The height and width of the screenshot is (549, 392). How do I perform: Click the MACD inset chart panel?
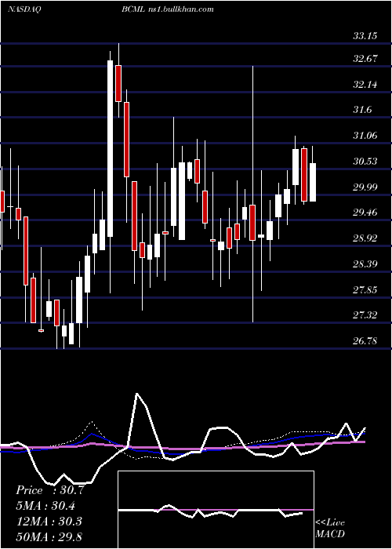[x=216, y=510]
